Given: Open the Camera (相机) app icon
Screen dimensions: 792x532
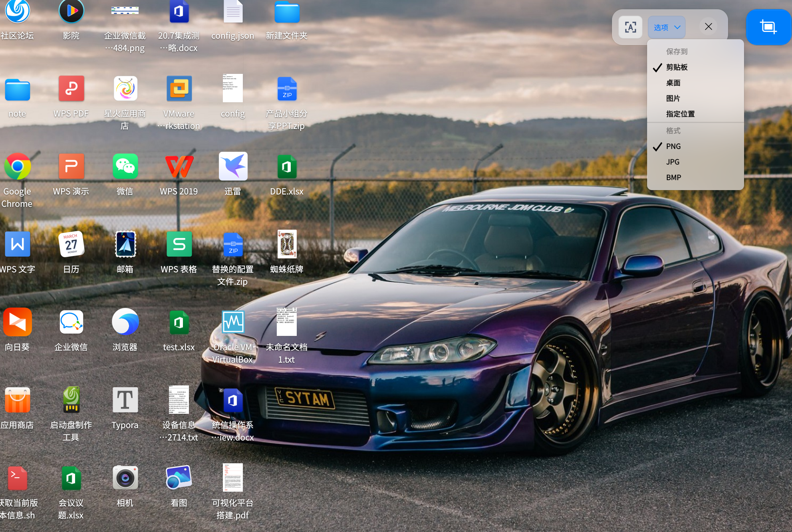Looking at the screenshot, I should click(x=125, y=478).
